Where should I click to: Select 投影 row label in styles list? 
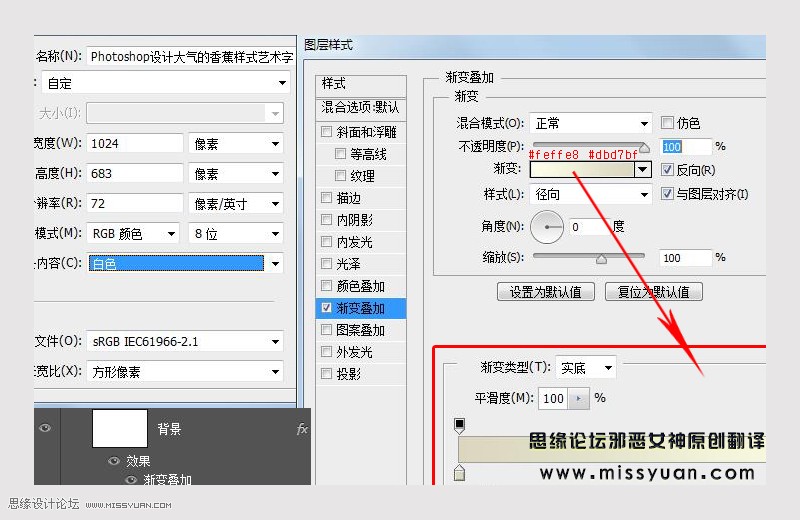click(x=348, y=374)
